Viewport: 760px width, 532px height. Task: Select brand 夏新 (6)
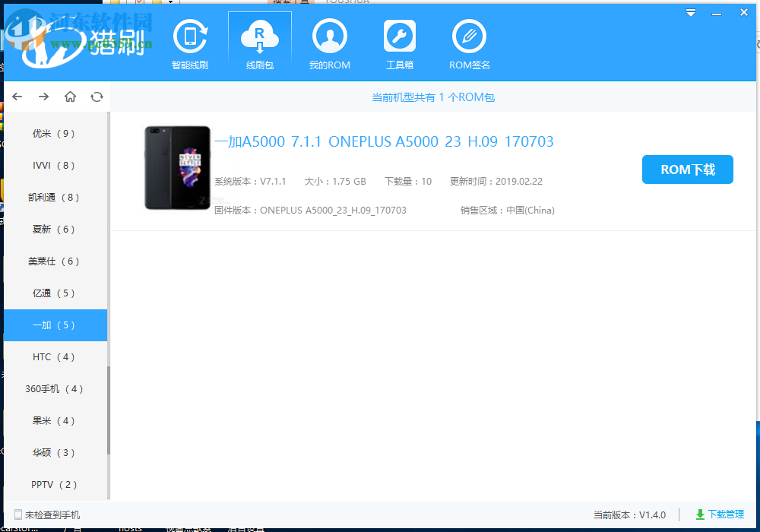(x=55, y=230)
